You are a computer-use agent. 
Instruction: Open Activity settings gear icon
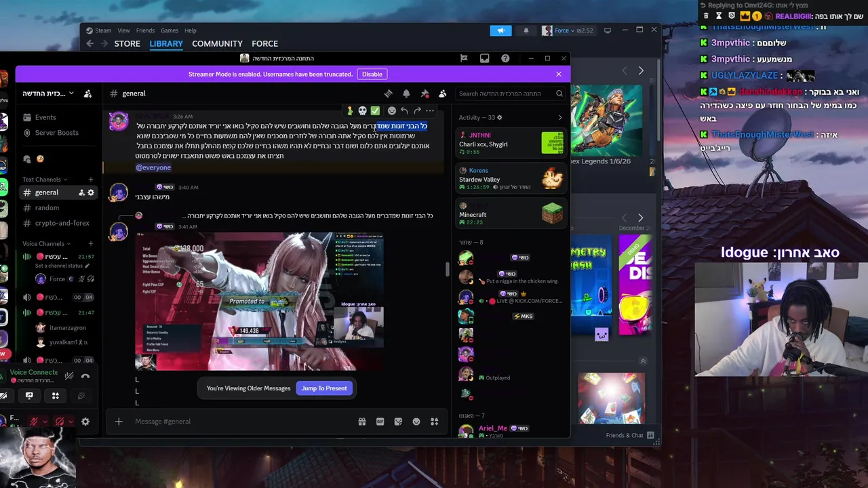(x=500, y=118)
